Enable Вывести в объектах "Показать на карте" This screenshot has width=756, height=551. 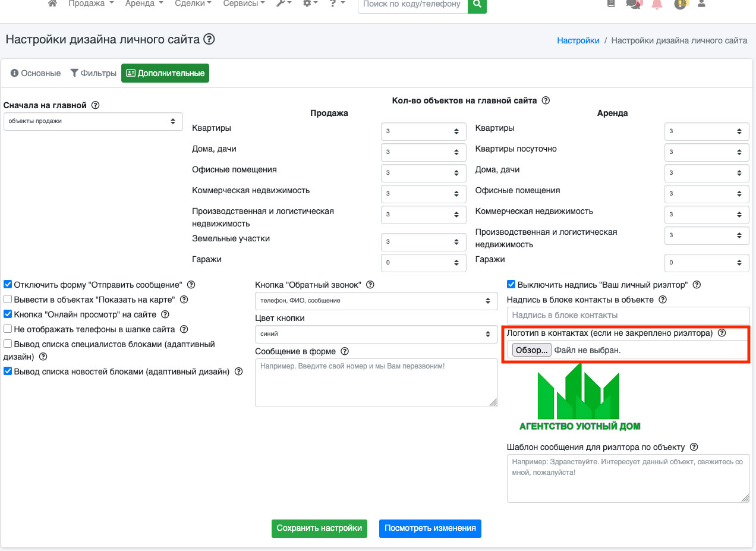pos(8,300)
